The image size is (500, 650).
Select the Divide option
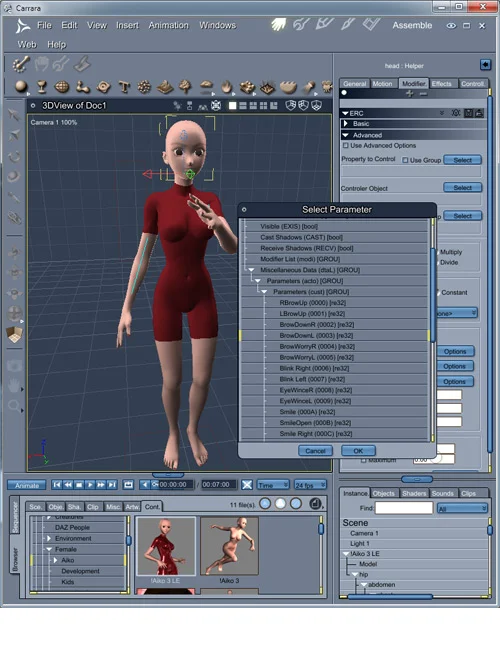click(x=449, y=262)
